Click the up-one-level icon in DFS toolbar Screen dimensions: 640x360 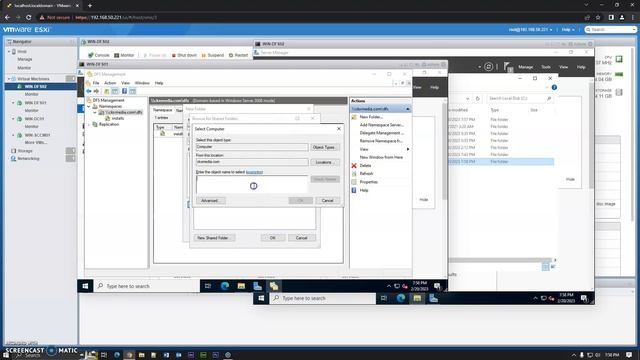pyautogui.click(x=107, y=91)
